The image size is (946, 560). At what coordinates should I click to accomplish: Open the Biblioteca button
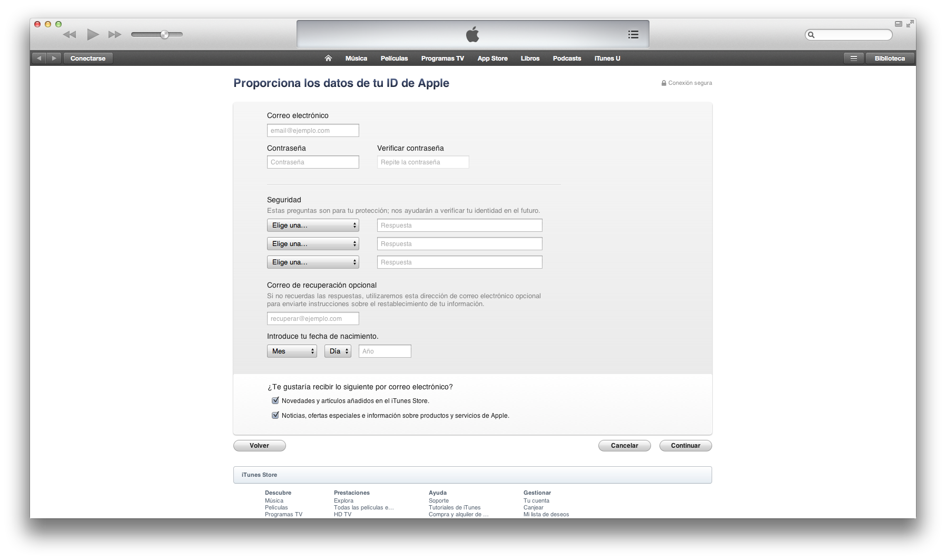coord(890,58)
